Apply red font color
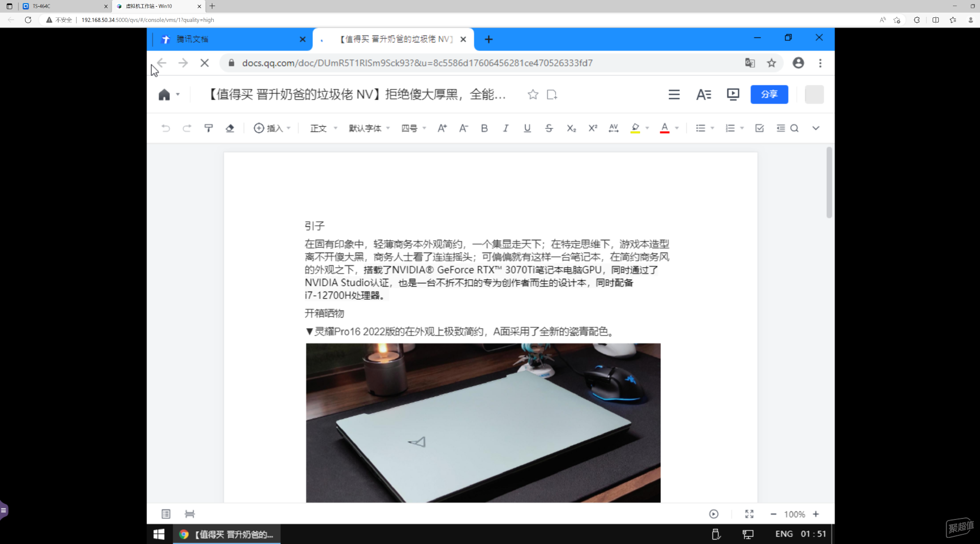Image resolution: width=980 pixels, height=544 pixels. [x=665, y=128]
